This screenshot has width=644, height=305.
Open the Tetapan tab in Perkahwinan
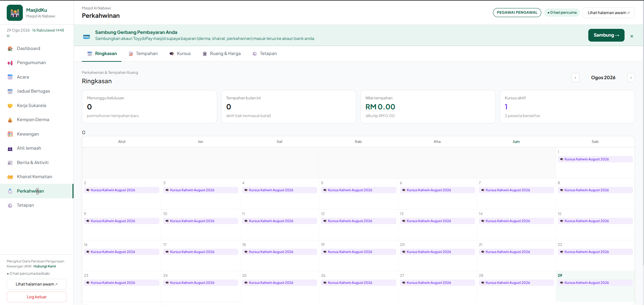tap(264, 54)
